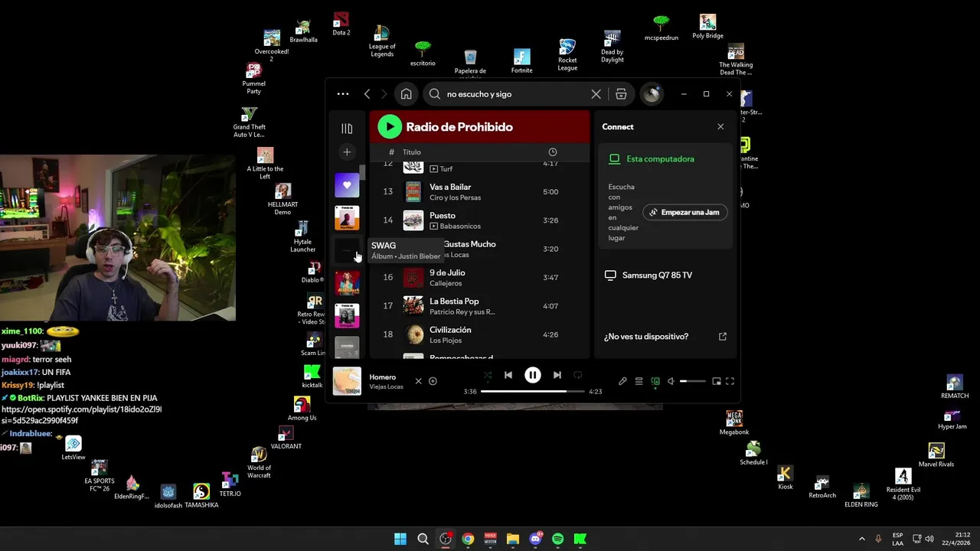This screenshot has width=980, height=551.
Task: Seek on the song progress bar
Action: 532,391
